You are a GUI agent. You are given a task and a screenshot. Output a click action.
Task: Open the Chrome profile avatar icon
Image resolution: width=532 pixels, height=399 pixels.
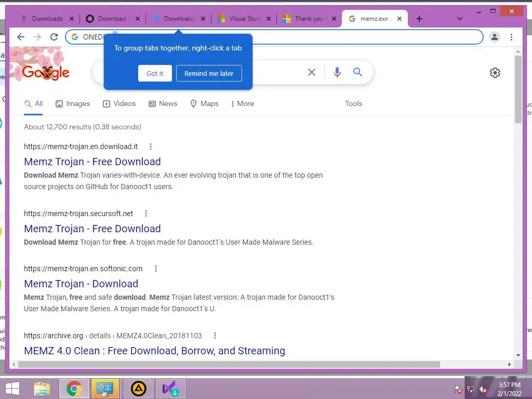pyautogui.click(x=495, y=37)
